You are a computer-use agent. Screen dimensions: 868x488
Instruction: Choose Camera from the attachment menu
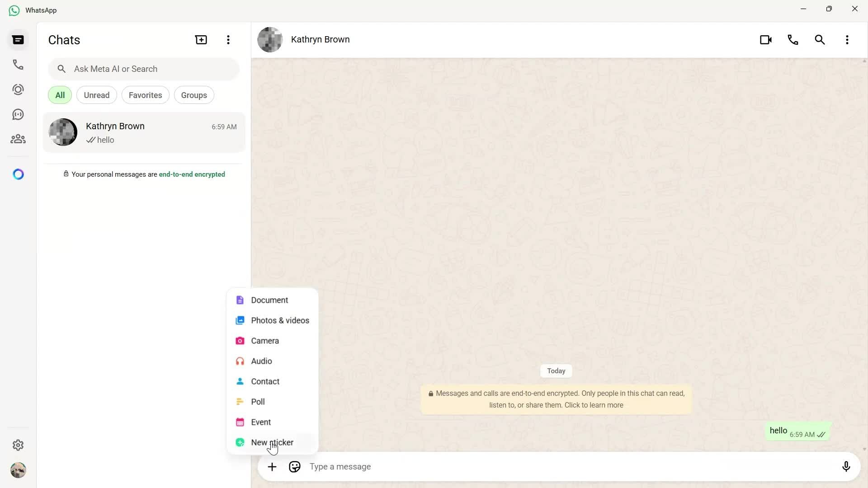pos(265,341)
